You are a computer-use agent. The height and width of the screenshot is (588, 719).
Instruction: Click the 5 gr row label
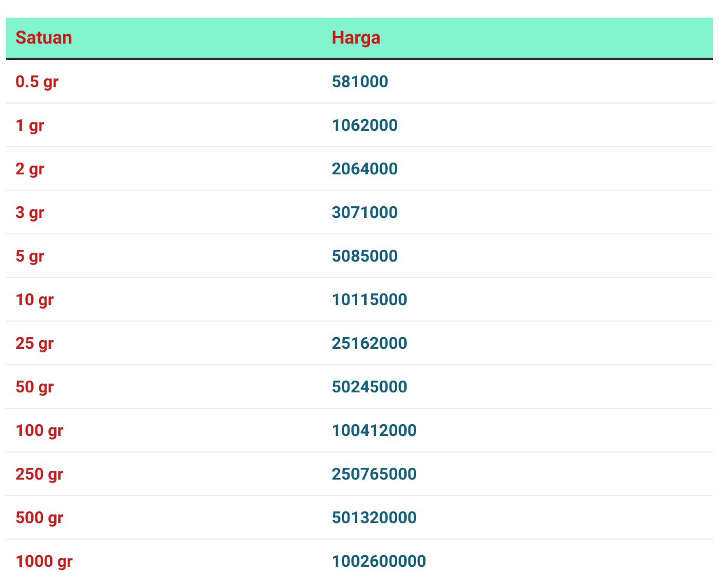[x=30, y=256]
